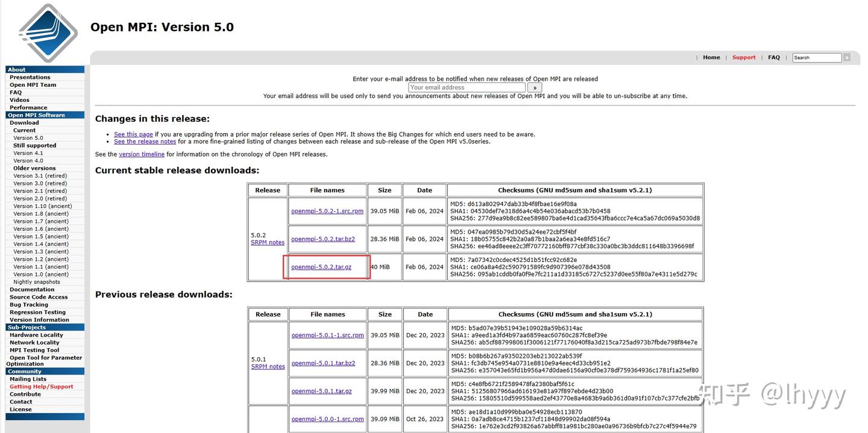Download openmpi-5.0.1.tar.gz
The height and width of the screenshot is (433, 868).
(321, 391)
